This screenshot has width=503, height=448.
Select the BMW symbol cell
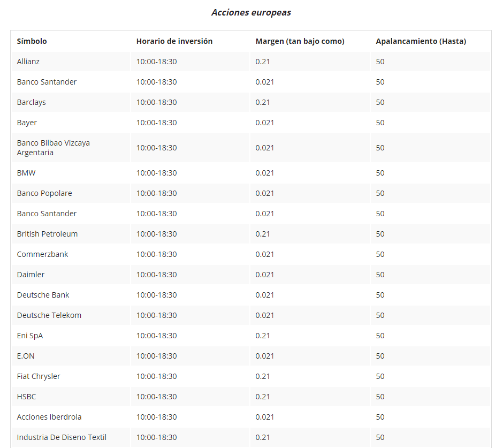(26, 173)
